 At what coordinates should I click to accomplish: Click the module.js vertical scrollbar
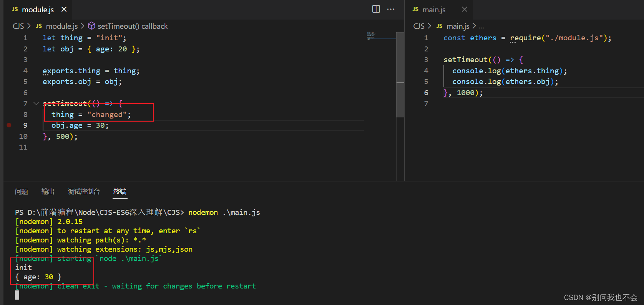(400, 75)
